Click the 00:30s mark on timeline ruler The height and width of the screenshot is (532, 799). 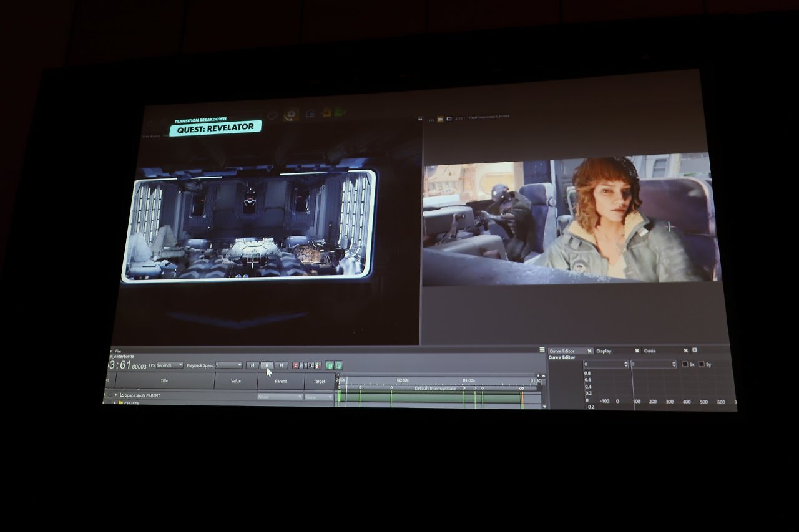pyautogui.click(x=403, y=380)
